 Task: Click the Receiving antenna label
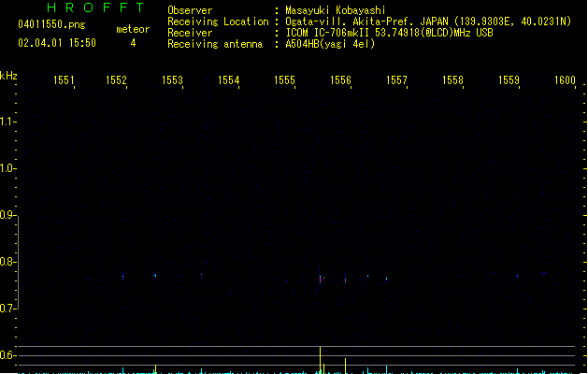[215, 44]
